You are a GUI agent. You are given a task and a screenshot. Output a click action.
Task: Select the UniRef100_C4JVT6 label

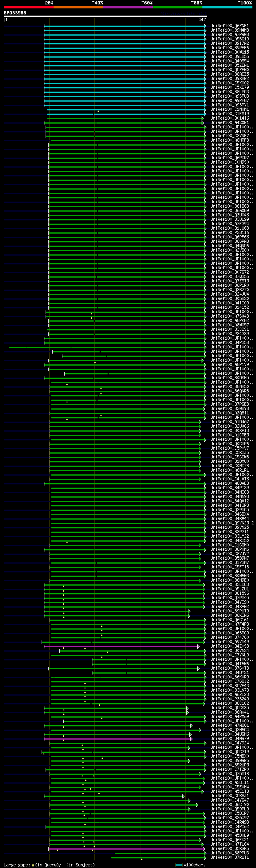pyautogui.click(x=230, y=479)
